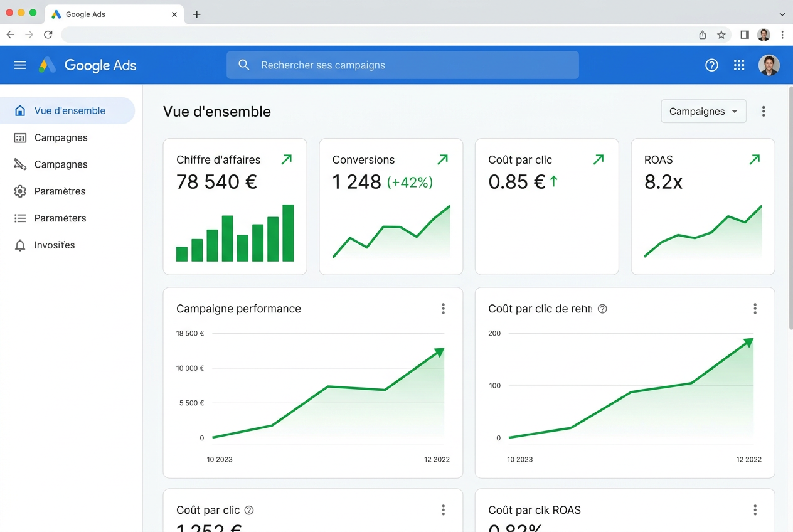Open the Google apps grid icon
Screen dimensions: 793x532
point(739,65)
